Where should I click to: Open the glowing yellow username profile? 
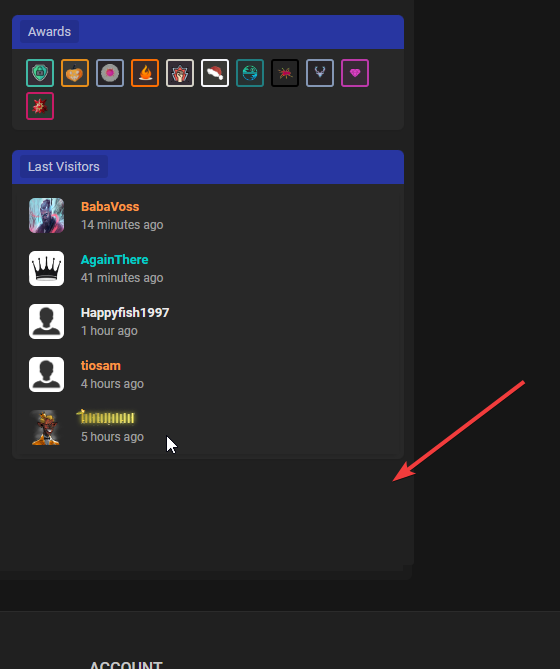coord(106,417)
